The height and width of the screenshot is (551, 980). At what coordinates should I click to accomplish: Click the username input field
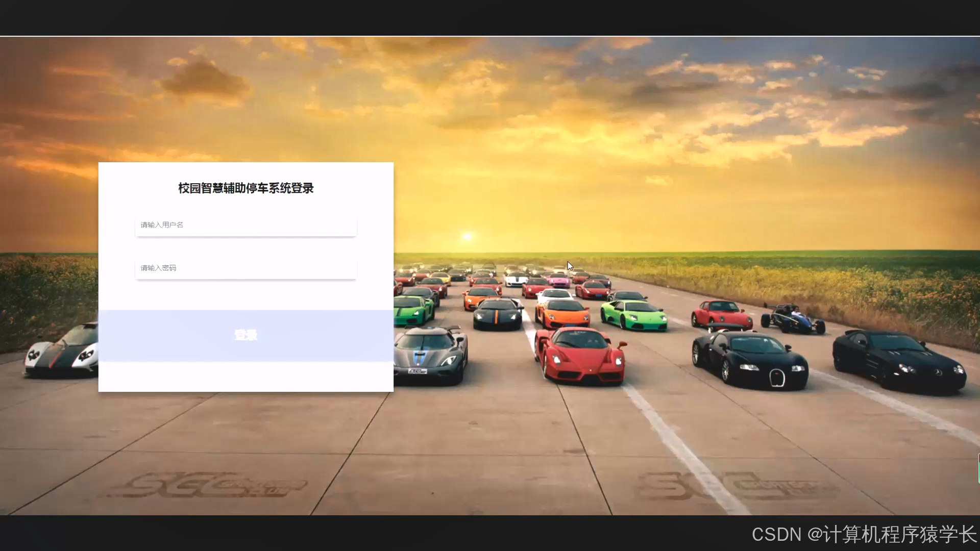tap(246, 225)
